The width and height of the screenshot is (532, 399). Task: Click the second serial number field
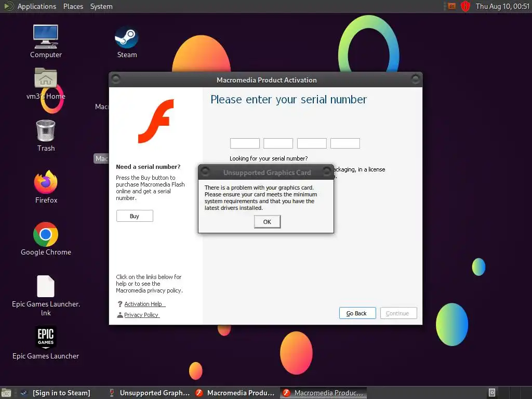(x=278, y=143)
